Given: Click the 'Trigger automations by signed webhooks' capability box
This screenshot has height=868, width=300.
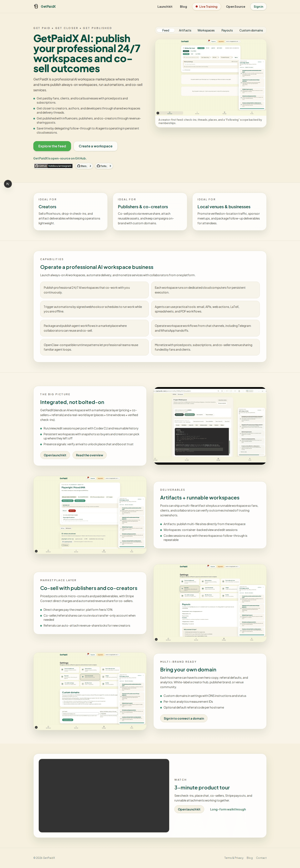Looking at the screenshot, I should pyautogui.click(x=94, y=309).
